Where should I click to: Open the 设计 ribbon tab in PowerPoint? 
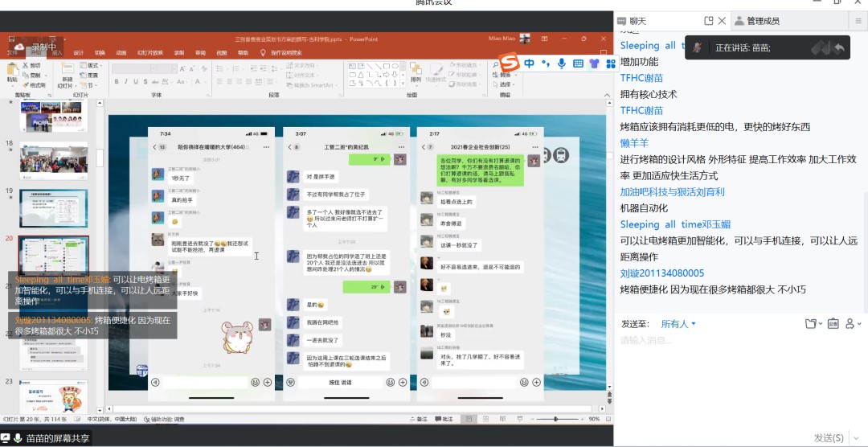[78, 53]
